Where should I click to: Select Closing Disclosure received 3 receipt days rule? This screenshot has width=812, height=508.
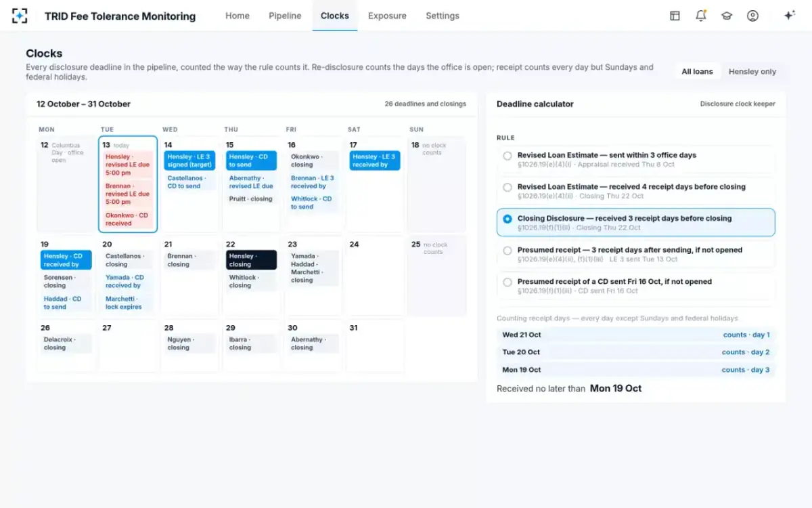pos(636,222)
